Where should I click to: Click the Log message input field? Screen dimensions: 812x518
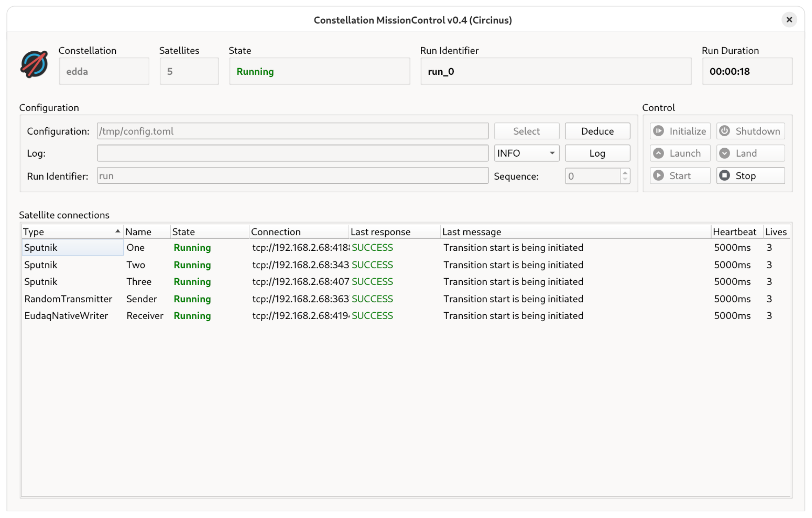291,153
